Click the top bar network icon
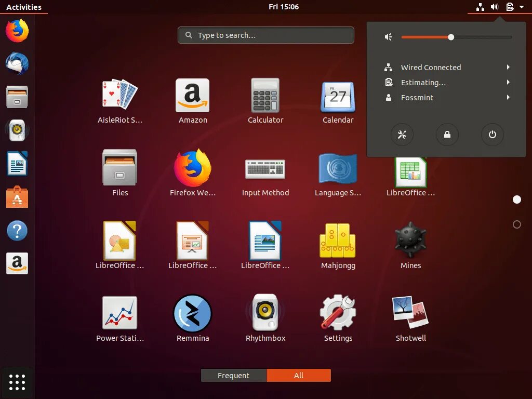This screenshot has width=532, height=399. (480, 7)
